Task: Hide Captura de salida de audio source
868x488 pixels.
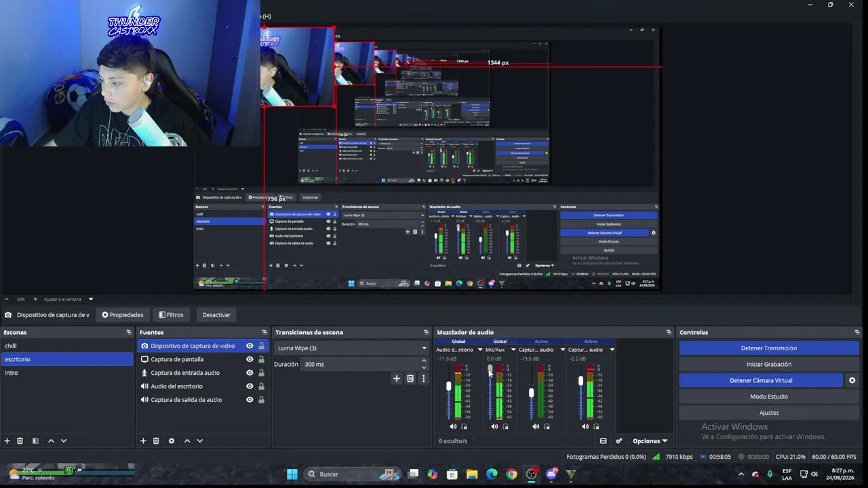Action: tap(250, 400)
